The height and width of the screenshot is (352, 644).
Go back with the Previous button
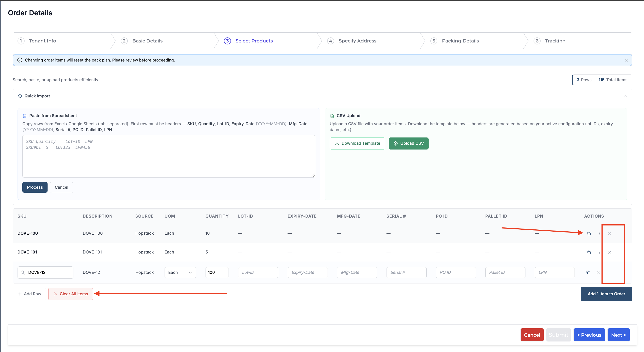coord(589,335)
